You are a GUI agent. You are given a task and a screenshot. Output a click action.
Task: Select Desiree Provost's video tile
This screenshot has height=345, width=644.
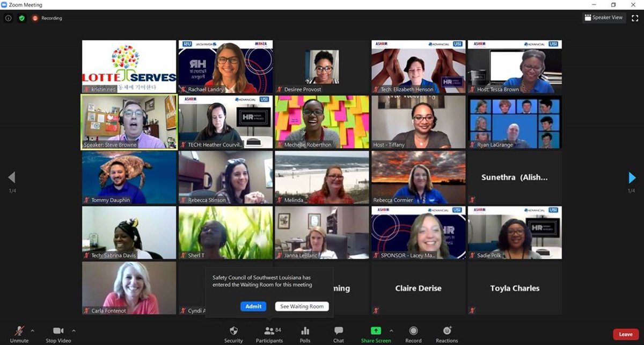pyautogui.click(x=322, y=67)
